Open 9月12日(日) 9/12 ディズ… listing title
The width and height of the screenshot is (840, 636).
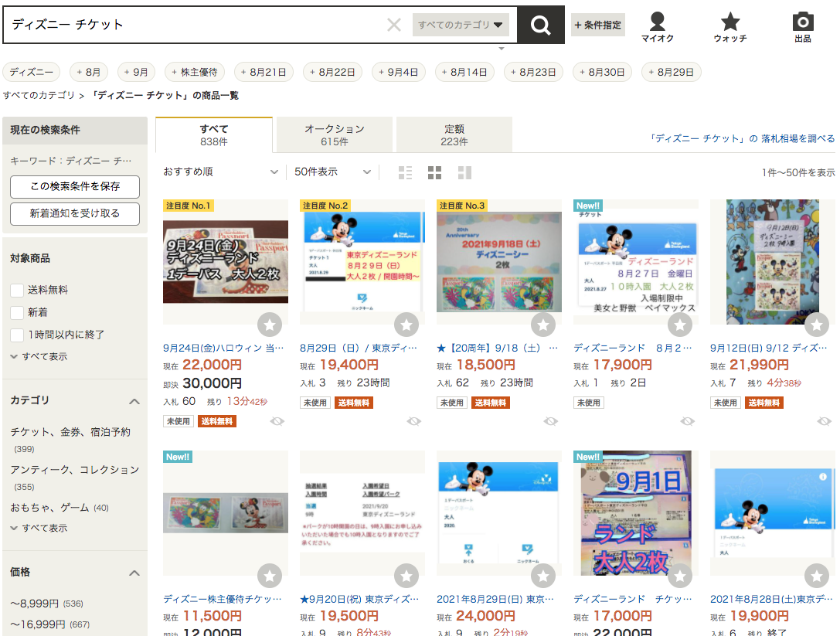(768, 348)
